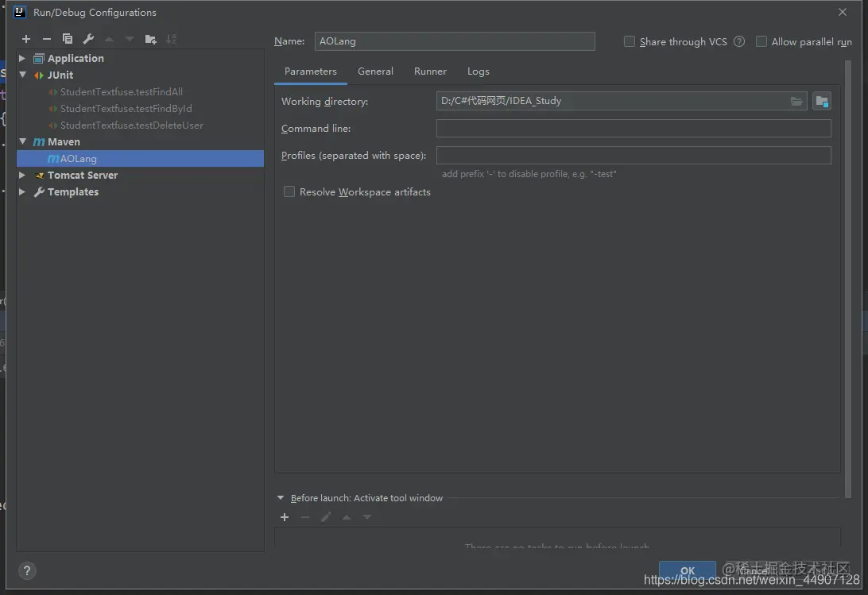The image size is (868, 595).
Task: Select the Templates tree item label
Action: click(73, 191)
